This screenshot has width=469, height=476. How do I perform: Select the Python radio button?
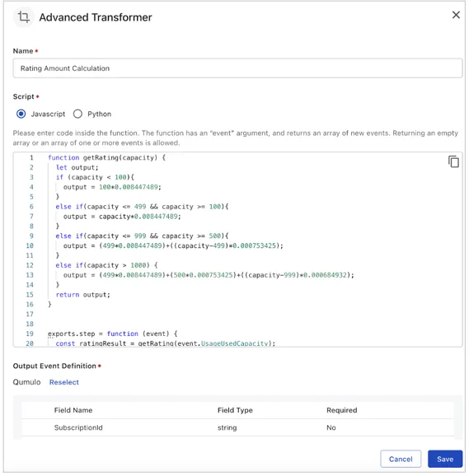77,114
